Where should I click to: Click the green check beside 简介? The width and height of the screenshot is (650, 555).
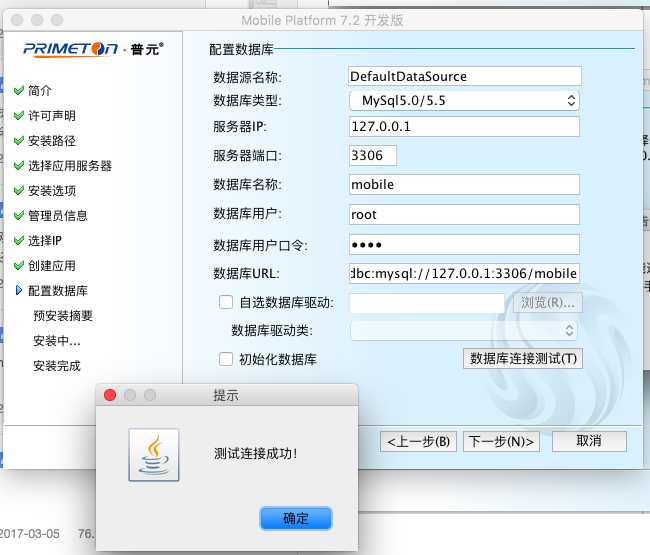click(x=19, y=90)
